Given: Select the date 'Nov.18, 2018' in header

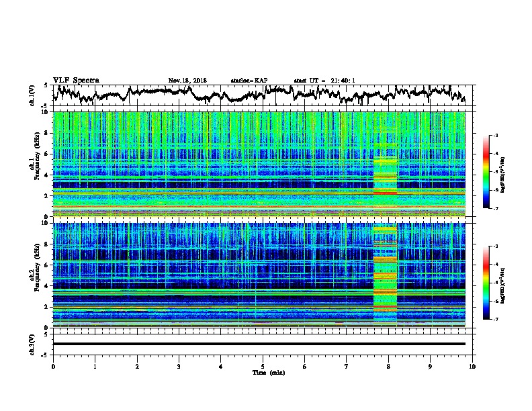Looking at the screenshot, I should click(x=187, y=81).
